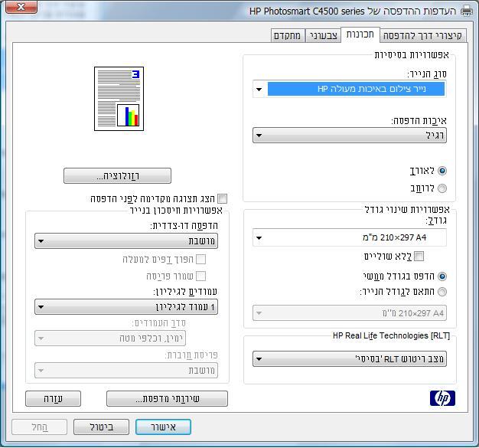Image resolution: width=479 pixels, height=448 pixels.
Task: Click the HP logo icon
Action: 442,397
